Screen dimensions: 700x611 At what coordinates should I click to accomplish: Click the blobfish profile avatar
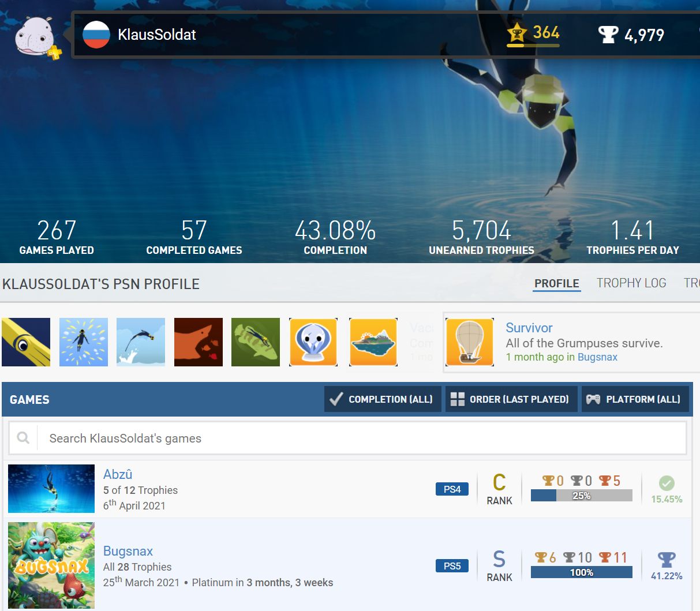coord(35,35)
